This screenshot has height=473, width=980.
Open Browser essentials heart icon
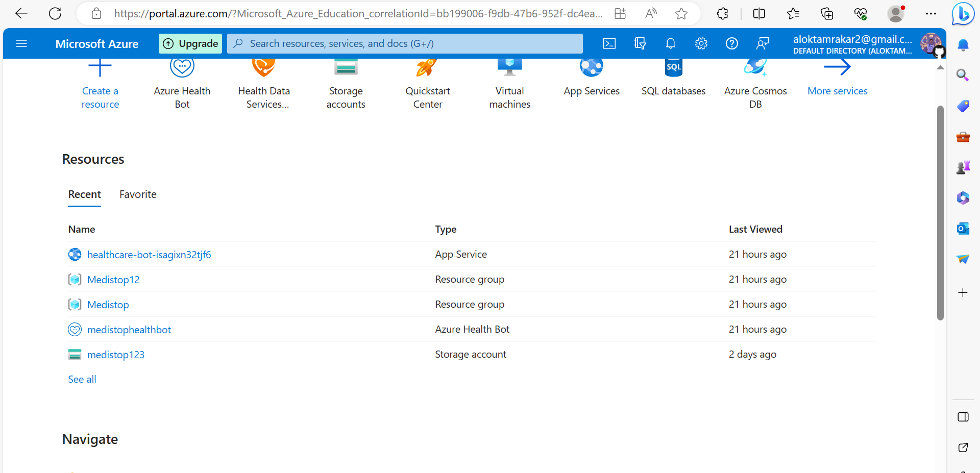(x=861, y=14)
